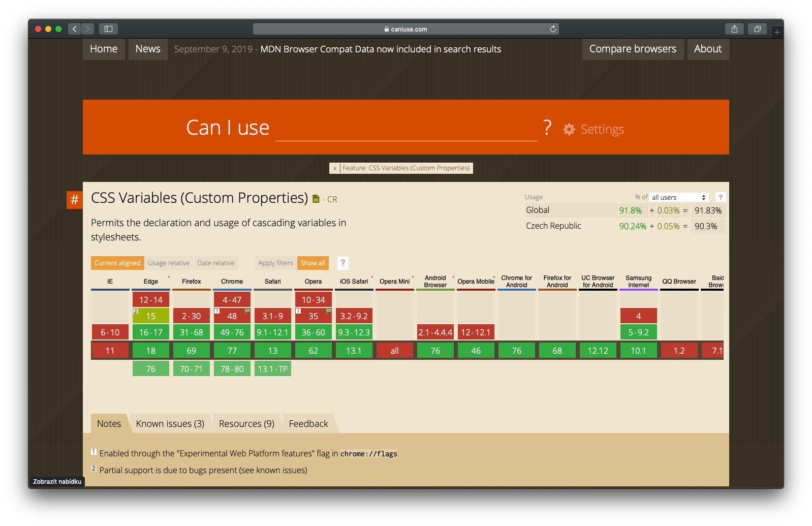Open the About page

(x=708, y=49)
